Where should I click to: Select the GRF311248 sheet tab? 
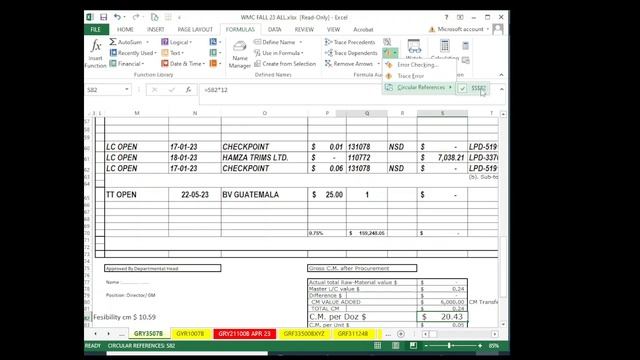pyautogui.click(x=353, y=333)
